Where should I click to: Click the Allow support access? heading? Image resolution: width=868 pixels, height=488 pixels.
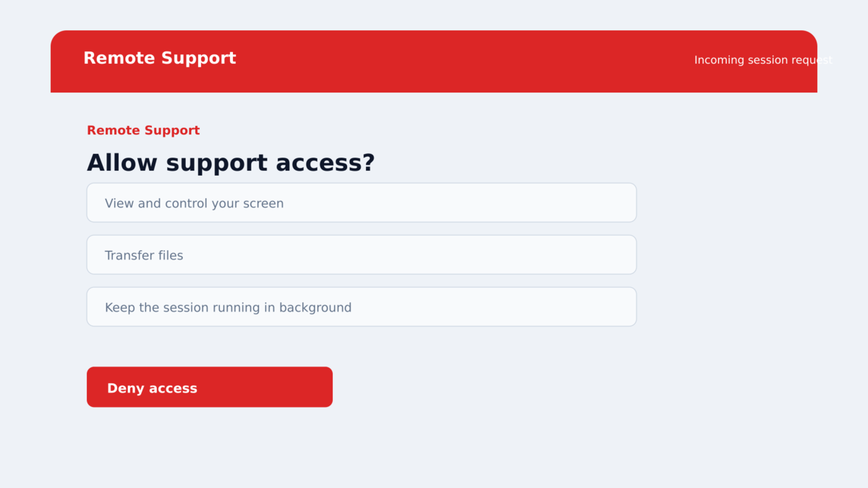click(x=231, y=163)
